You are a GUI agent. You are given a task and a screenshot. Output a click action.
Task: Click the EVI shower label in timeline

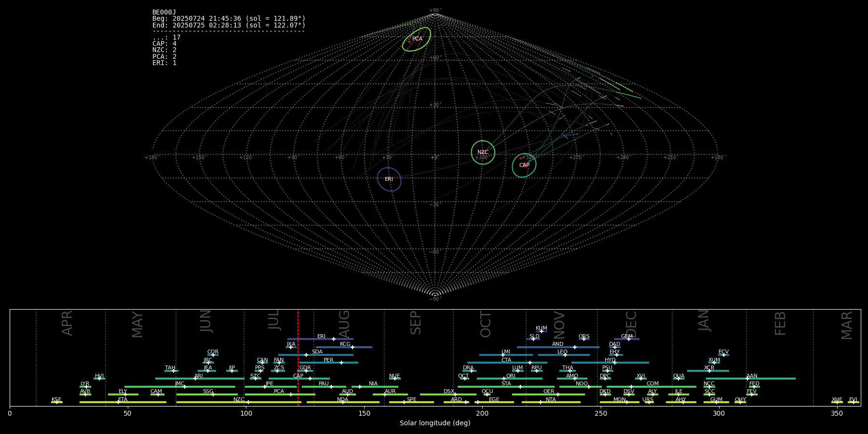(x=854, y=400)
